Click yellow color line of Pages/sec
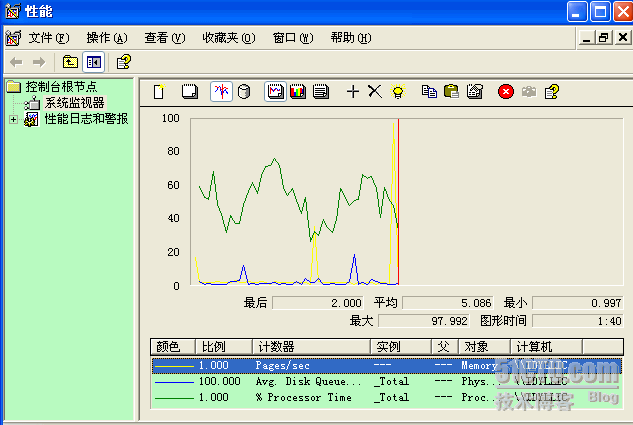Image resolution: width=633 pixels, height=425 pixels. tap(174, 366)
